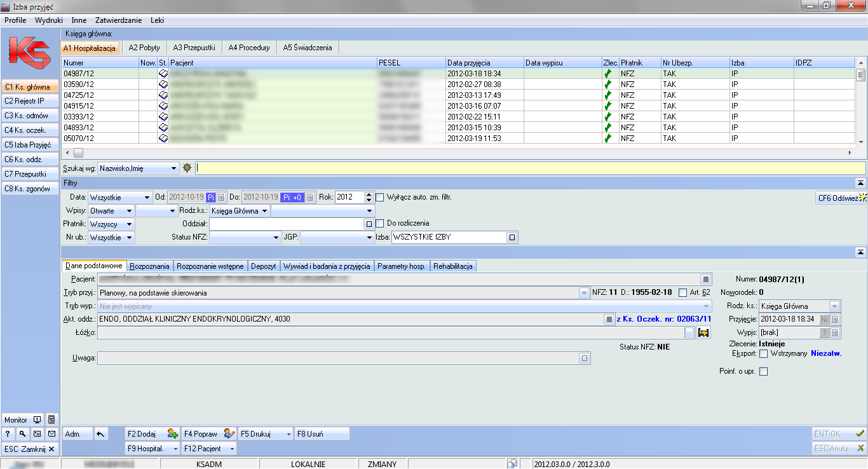The width and height of the screenshot is (868, 469).
Task: Check the Do rozliczenia checkbox
Action: point(380,224)
